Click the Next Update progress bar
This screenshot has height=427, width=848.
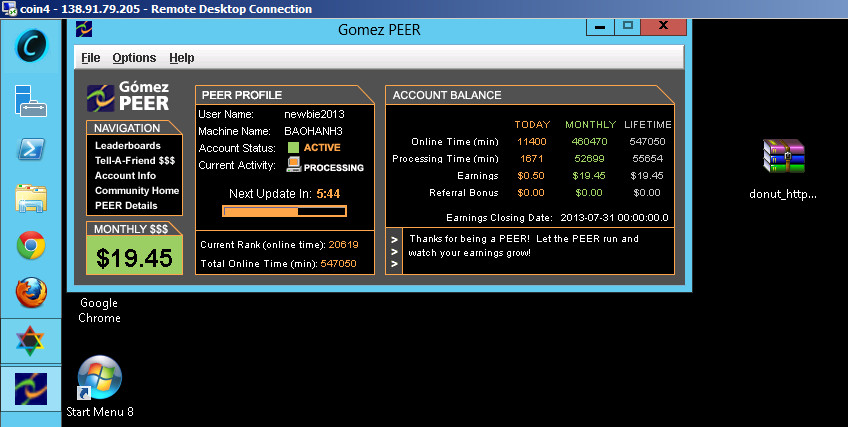[284, 211]
